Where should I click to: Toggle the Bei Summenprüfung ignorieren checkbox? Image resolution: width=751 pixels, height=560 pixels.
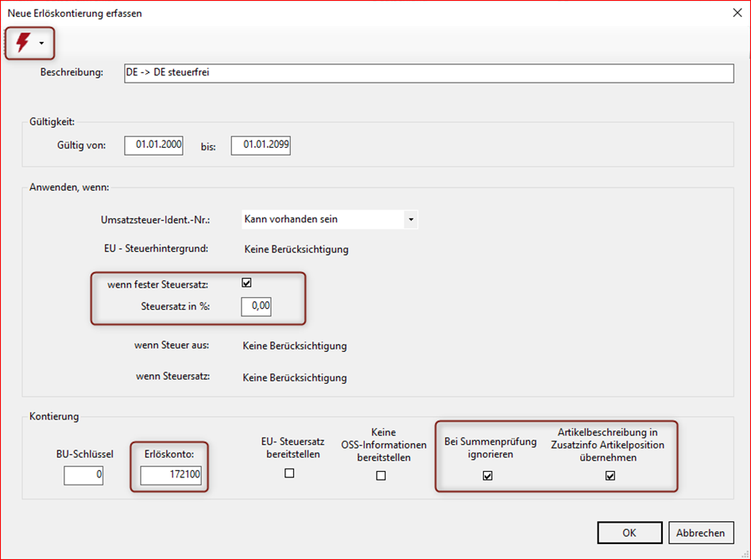pyautogui.click(x=488, y=476)
